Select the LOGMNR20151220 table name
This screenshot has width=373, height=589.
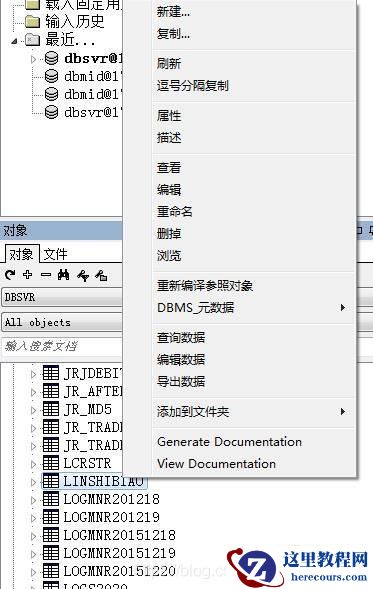click(x=119, y=571)
